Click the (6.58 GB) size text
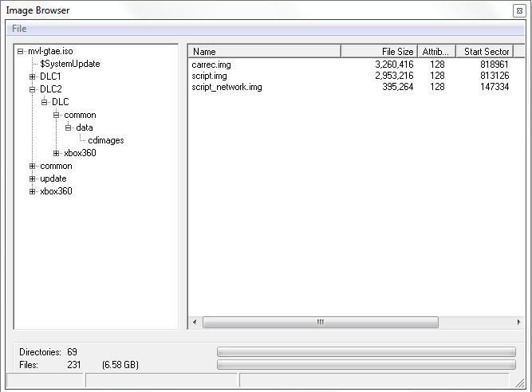 (120, 365)
